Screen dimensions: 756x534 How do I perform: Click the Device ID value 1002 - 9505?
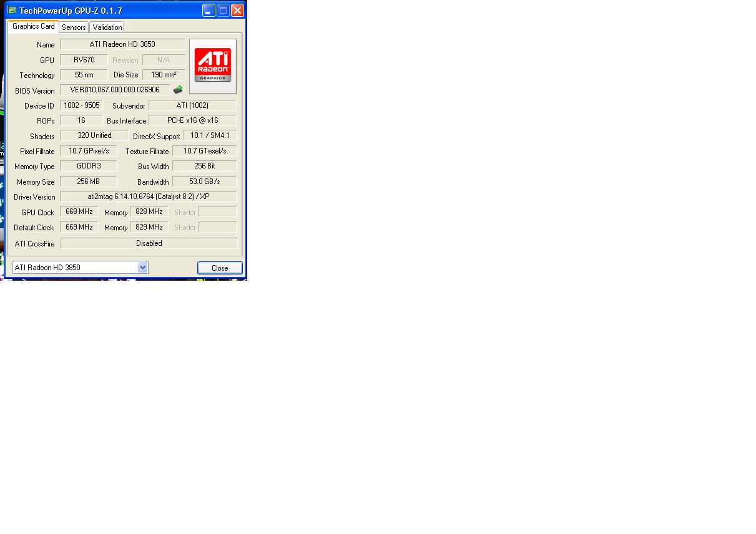[x=81, y=105]
